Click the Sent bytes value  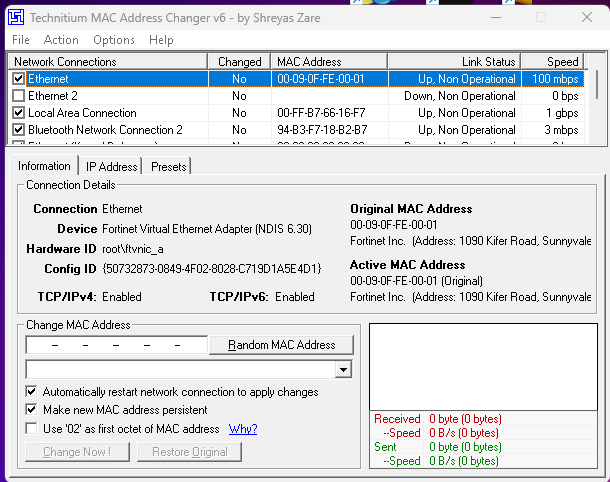tap(465, 447)
